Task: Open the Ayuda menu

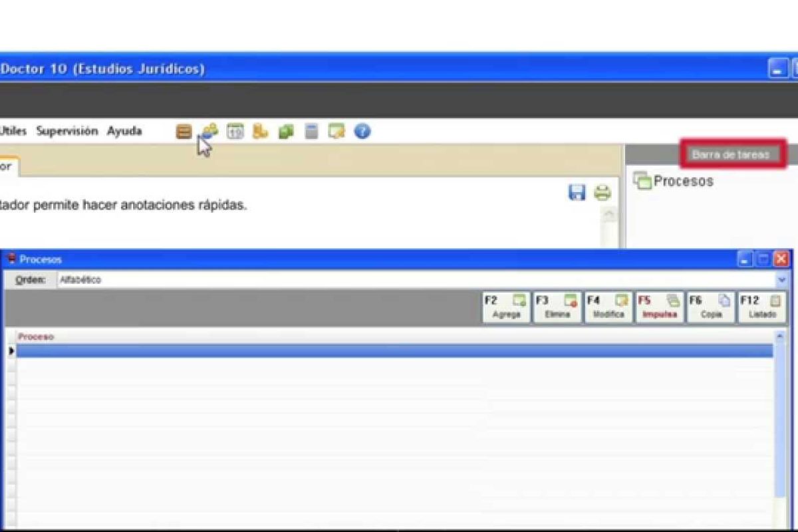Action: (124, 131)
